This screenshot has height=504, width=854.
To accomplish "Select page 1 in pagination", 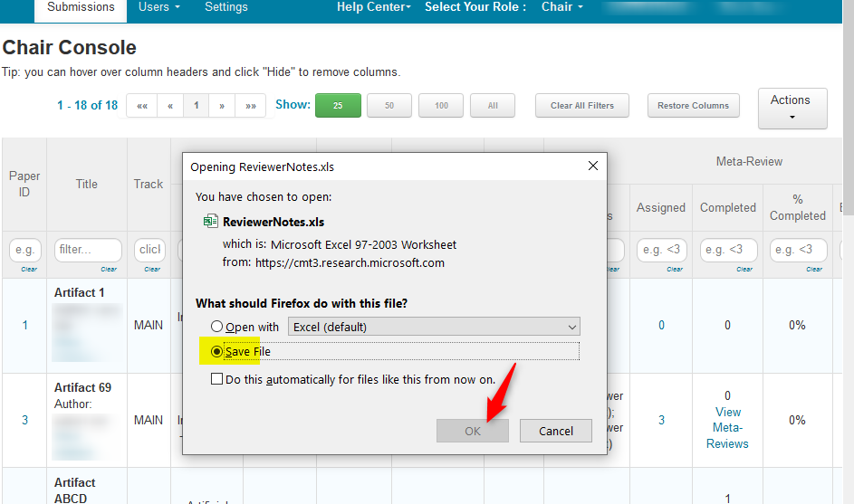I will point(197,106).
